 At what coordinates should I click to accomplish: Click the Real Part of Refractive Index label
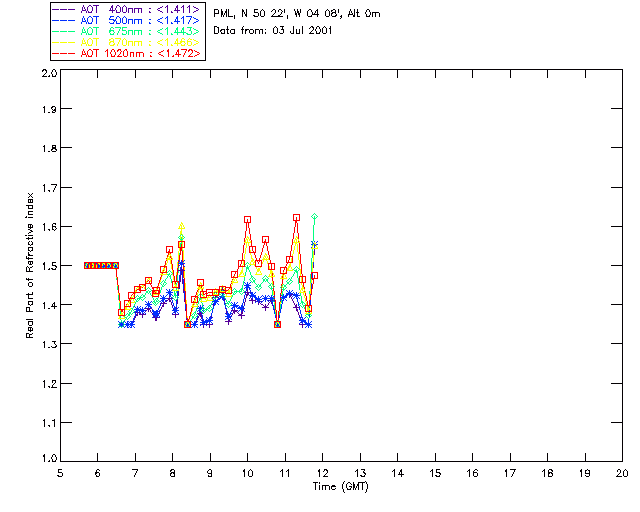(29, 265)
